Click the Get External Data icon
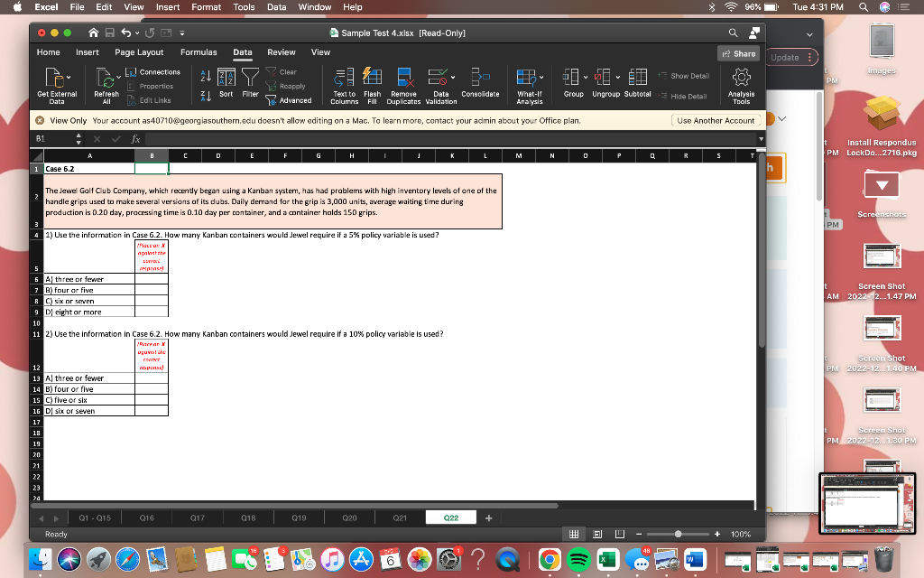This screenshot has width=924, height=578. point(53,78)
